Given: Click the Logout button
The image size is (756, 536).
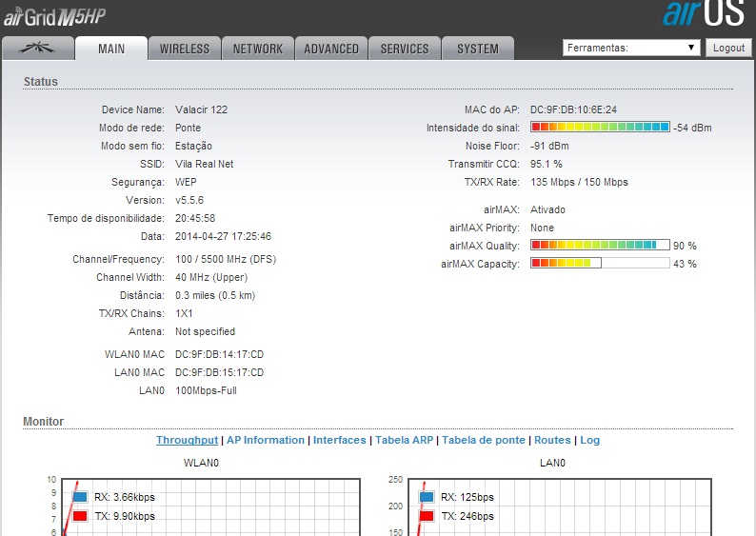Looking at the screenshot, I should pyautogui.click(x=728, y=48).
